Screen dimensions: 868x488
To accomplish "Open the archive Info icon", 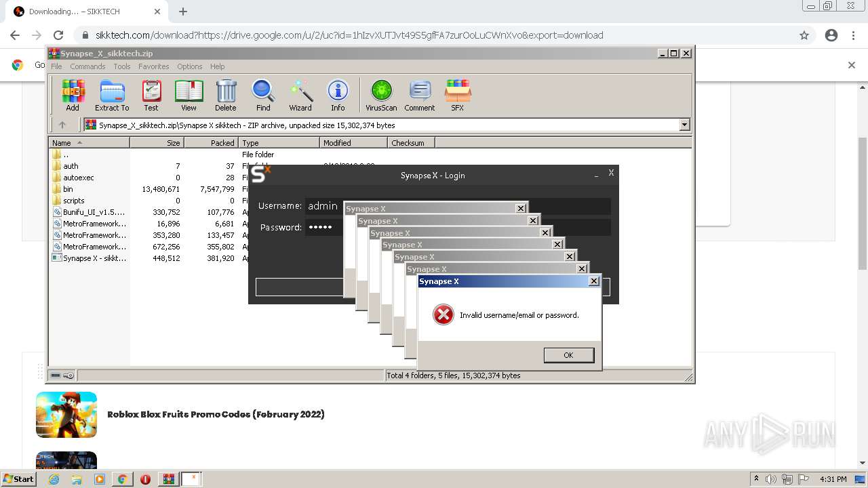I will (x=338, y=96).
